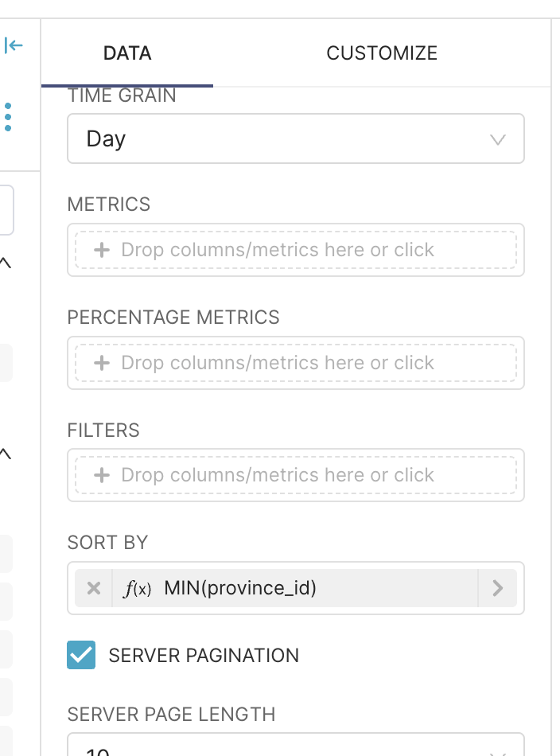Click the plus icon in METRICS drop zone
The width and height of the screenshot is (560, 756).
102,250
